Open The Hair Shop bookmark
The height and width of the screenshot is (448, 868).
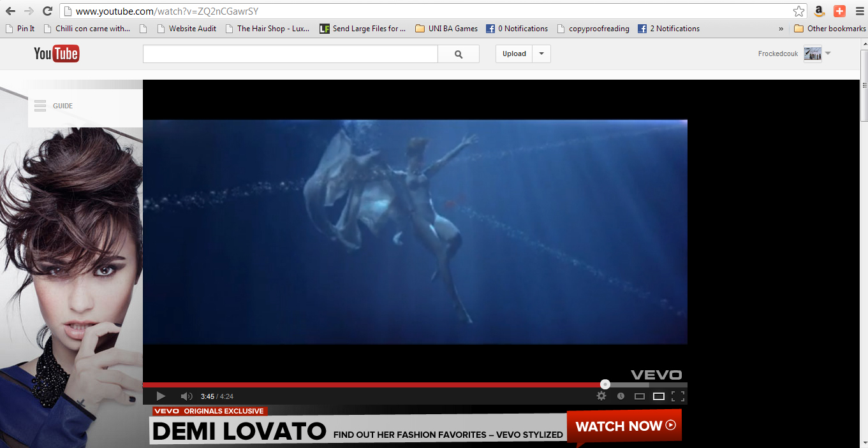pyautogui.click(x=267, y=29)
